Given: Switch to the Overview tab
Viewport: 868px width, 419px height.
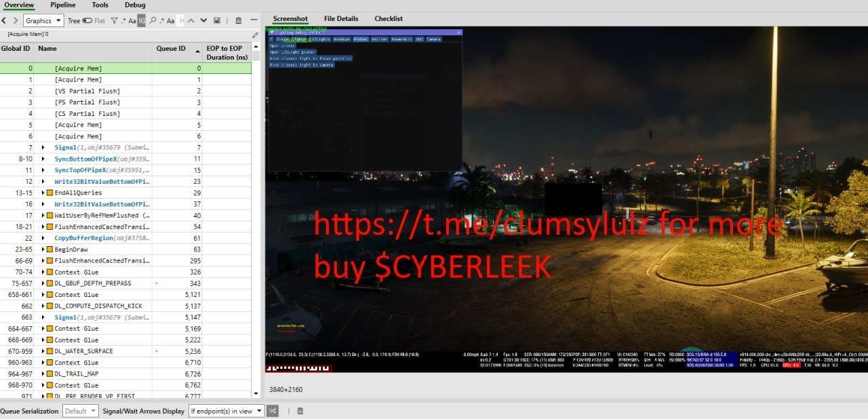Looking at the screenshot, I should [19, 5].
